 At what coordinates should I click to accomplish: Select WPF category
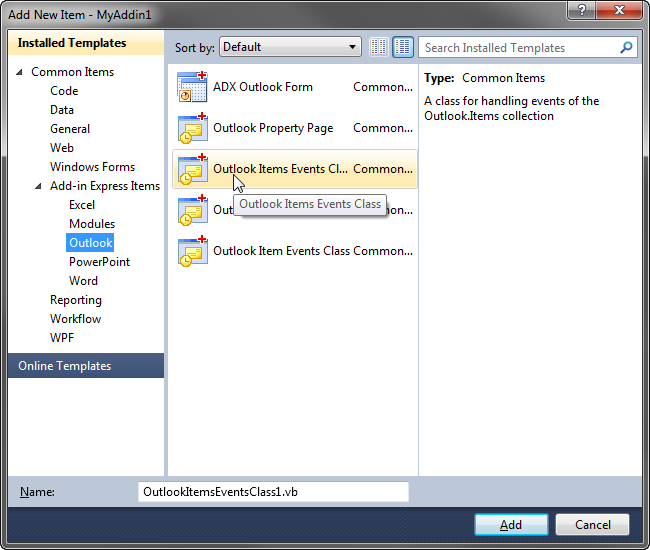(62, 338)
